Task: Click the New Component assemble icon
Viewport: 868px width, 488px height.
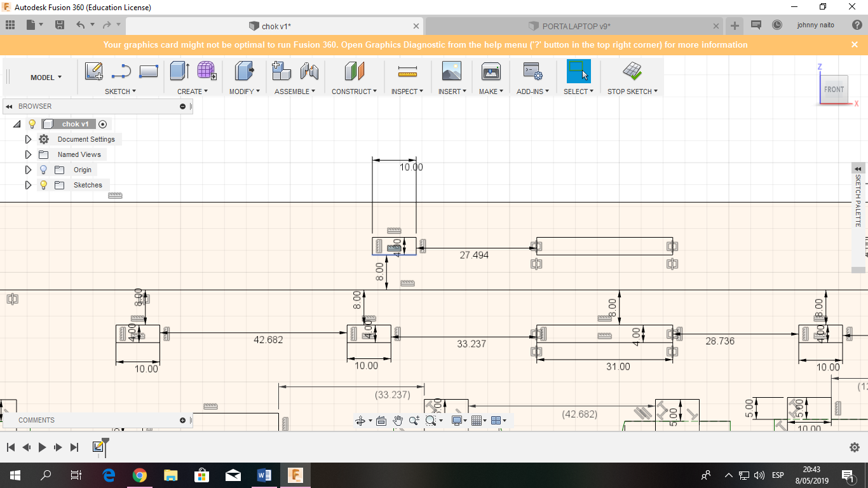Action: click(281, 71)
